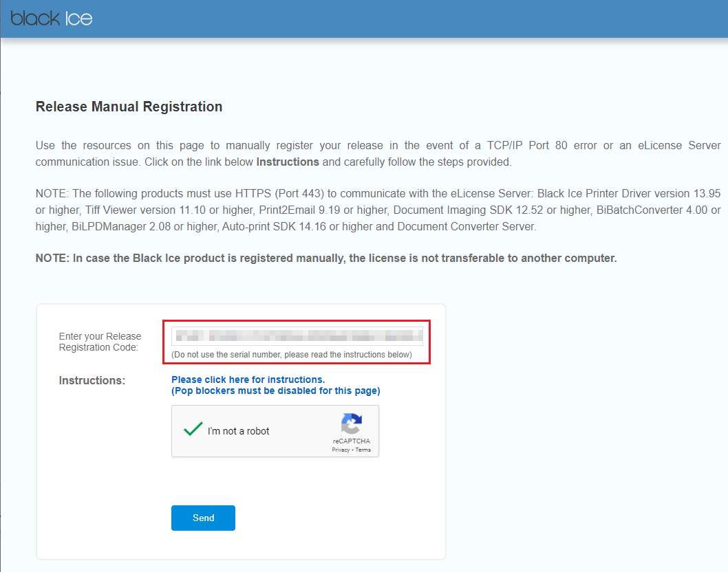Image resolution: width=728 pixels, height=572 pixels.
Task: Open the 'Please click here for instructions' link
Action: pyautogui.click(x=248, y=379)
